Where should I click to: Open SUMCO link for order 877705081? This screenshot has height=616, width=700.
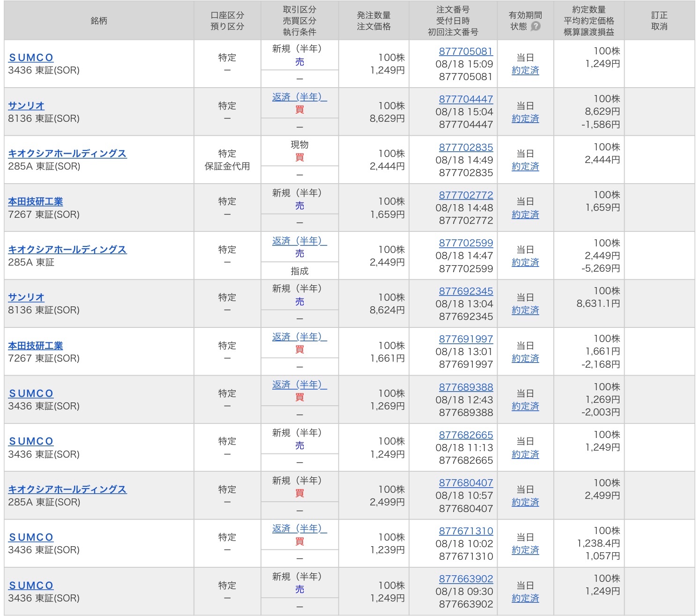pyautogui.click(x=31, y=58)
